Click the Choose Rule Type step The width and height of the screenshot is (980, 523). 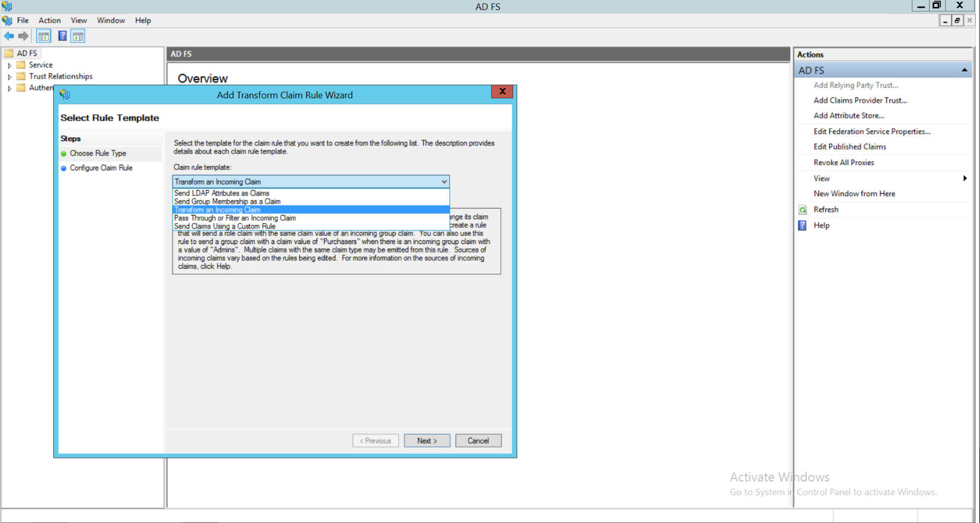[98, 153]
